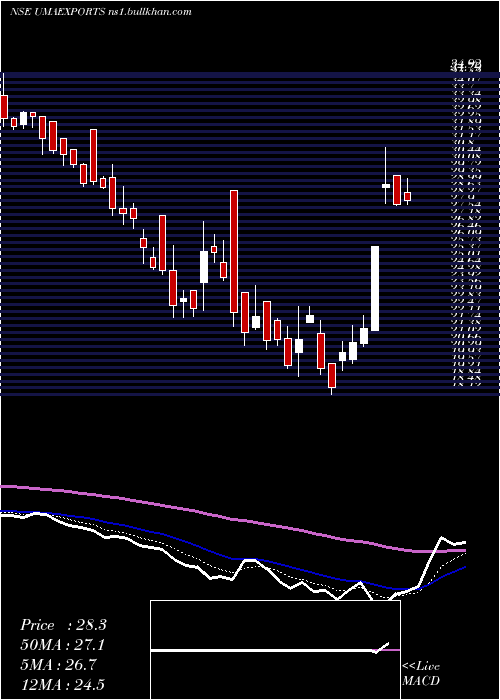Click the Price : 28.3 label
Viewport: 500px width, 700px height.
[x=63, y=625]
